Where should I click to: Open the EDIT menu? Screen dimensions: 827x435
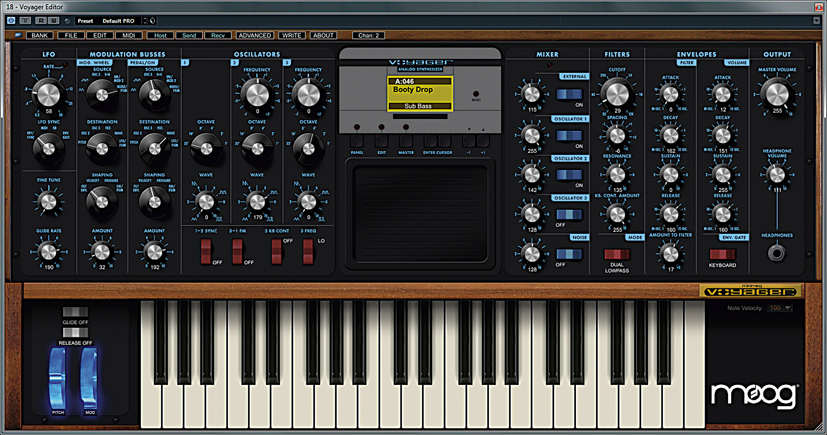pyautogui.click(x=100, y=35)
